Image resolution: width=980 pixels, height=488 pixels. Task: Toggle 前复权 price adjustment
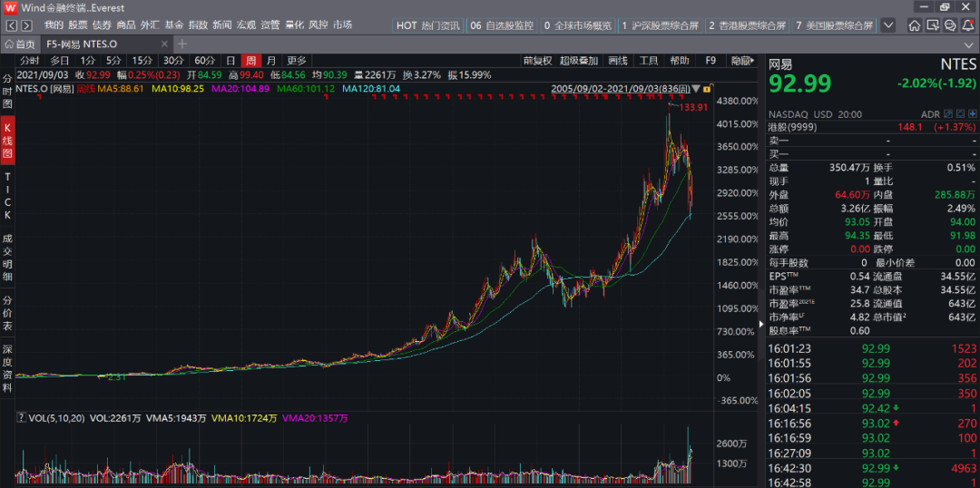pyautogui.click(x=537, y=61)
